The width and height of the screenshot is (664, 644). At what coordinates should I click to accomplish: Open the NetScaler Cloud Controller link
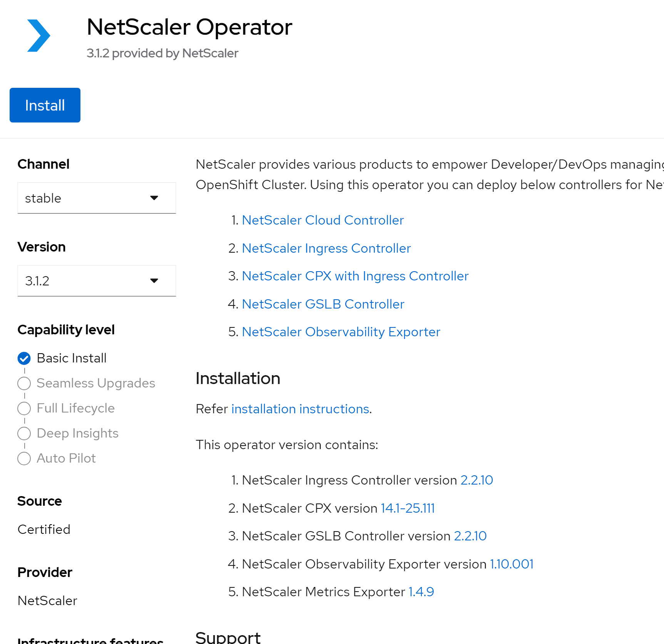[323, 220]
